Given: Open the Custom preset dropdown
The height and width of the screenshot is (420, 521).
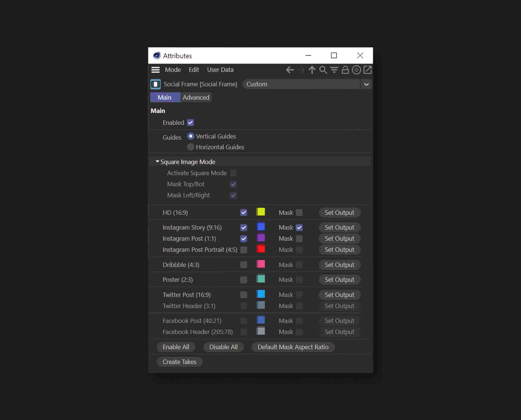Looking at the screenshot, I should (x=366, y=84).
